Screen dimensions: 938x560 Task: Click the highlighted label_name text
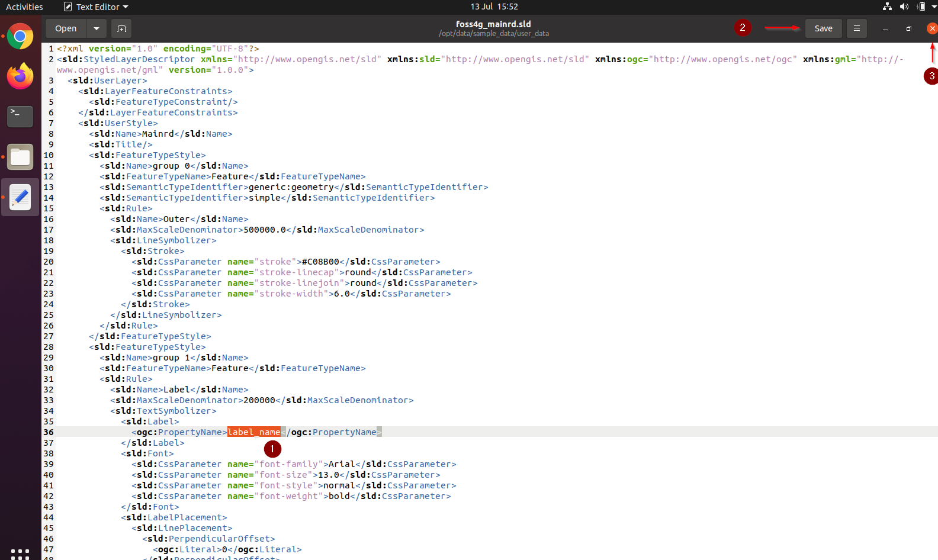click(x=253, y=432)
